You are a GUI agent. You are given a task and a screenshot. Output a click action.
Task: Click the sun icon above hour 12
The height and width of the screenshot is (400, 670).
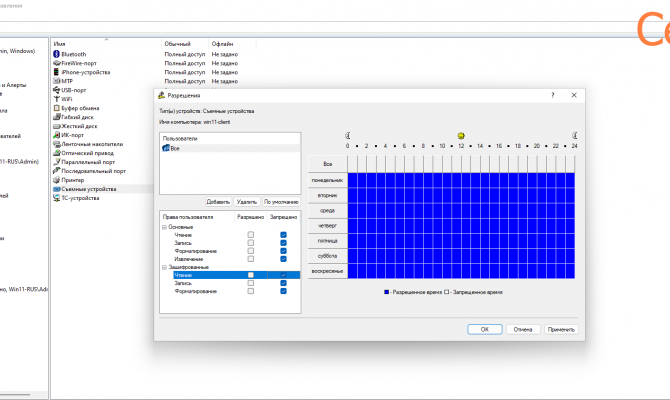pyautogui.click(x=460, y=135)
